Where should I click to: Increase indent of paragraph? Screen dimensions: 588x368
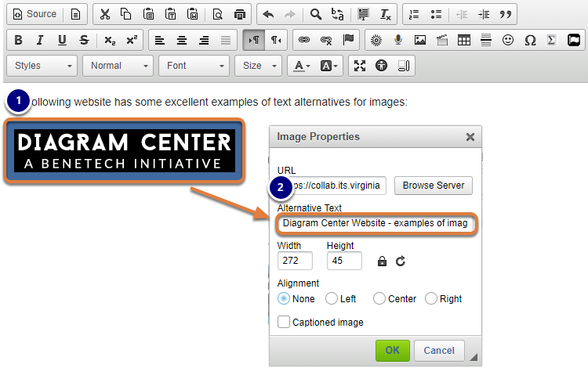[484, 14]
